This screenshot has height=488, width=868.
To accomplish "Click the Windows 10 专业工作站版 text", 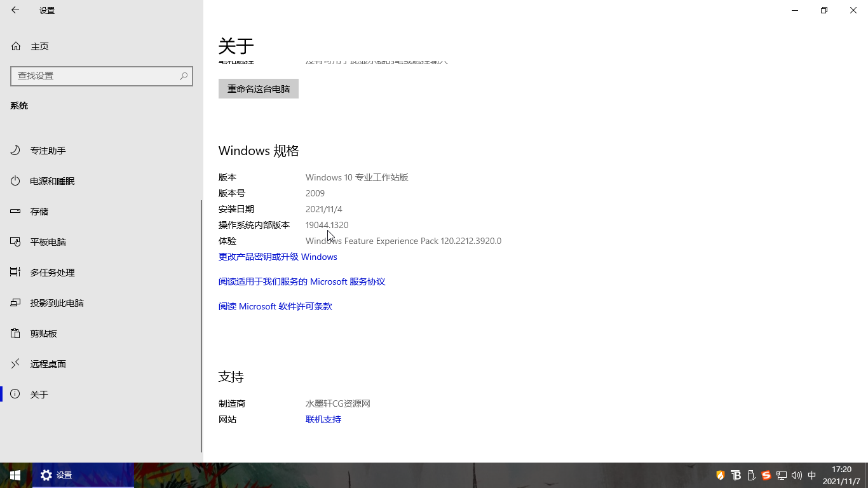I will pyautogui.click(x=357, y=177).
